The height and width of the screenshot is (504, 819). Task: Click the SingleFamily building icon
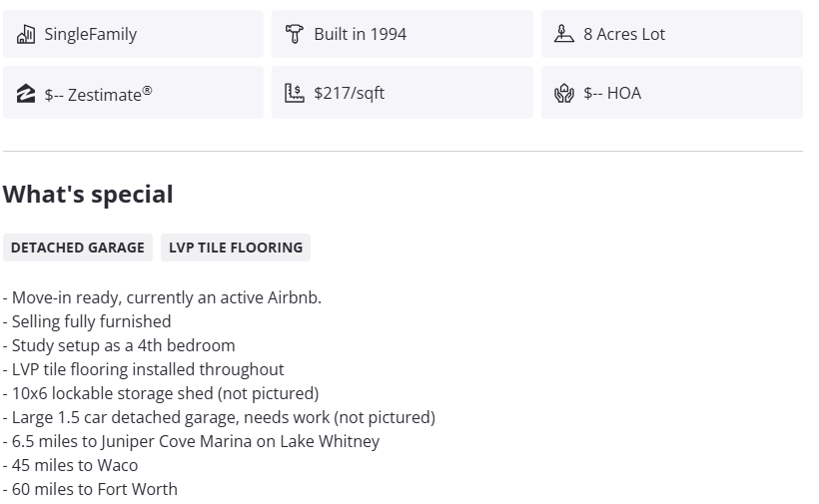pyautogui.click(x=26, y=34)
